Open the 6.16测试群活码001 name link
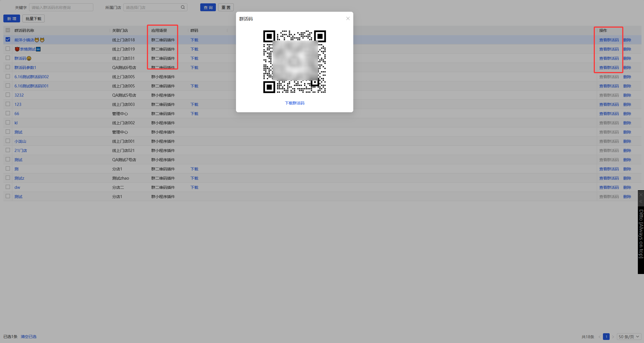 click(x=32, y=86)
